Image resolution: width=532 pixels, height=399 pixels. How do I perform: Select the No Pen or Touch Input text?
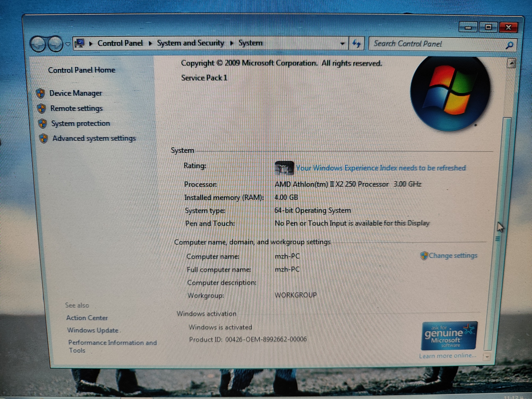[x=352, y=223]
